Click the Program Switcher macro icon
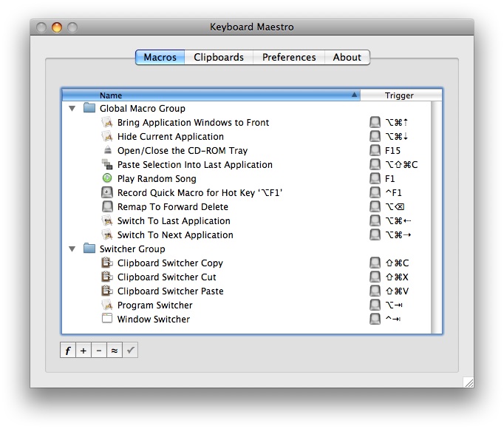 pos(107,305)
